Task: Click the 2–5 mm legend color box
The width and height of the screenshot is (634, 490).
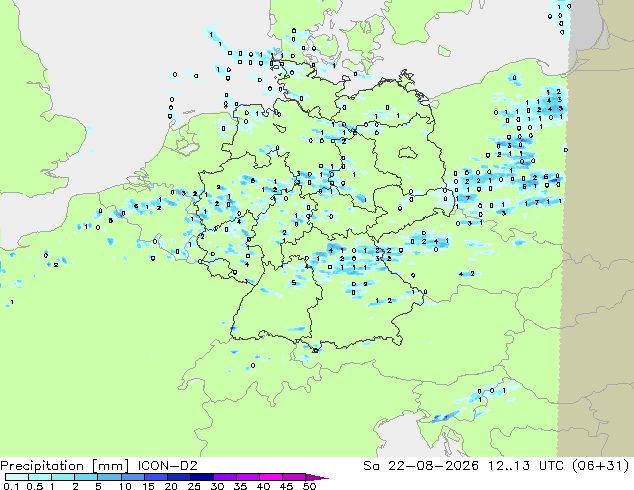Action: (x=86, y=477)
